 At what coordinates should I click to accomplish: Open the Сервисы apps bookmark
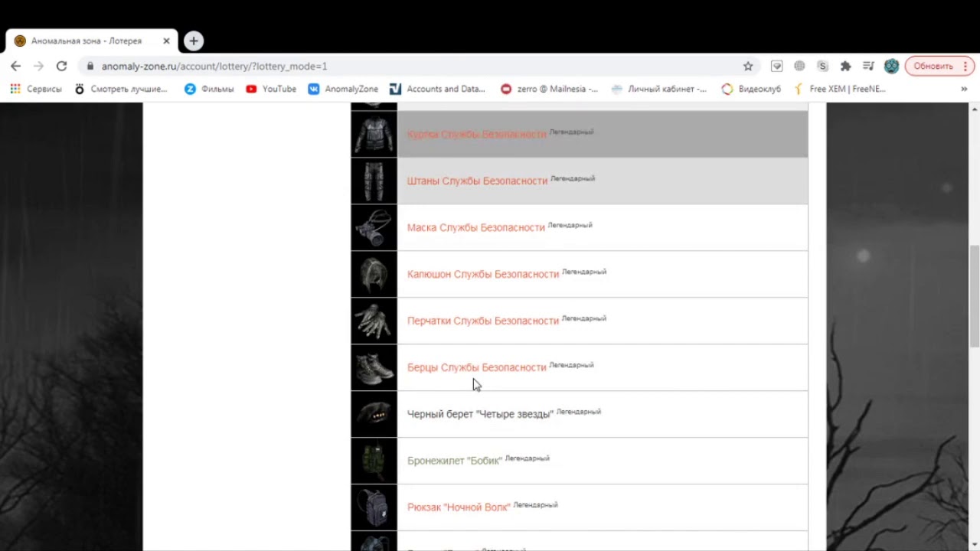pos(36,89)
